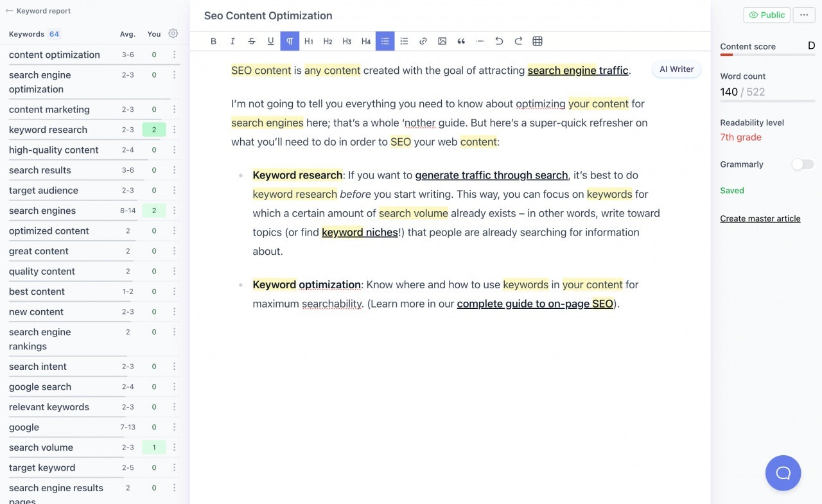
Task: Open options menu for search volume row
Action: coord(174,448)
